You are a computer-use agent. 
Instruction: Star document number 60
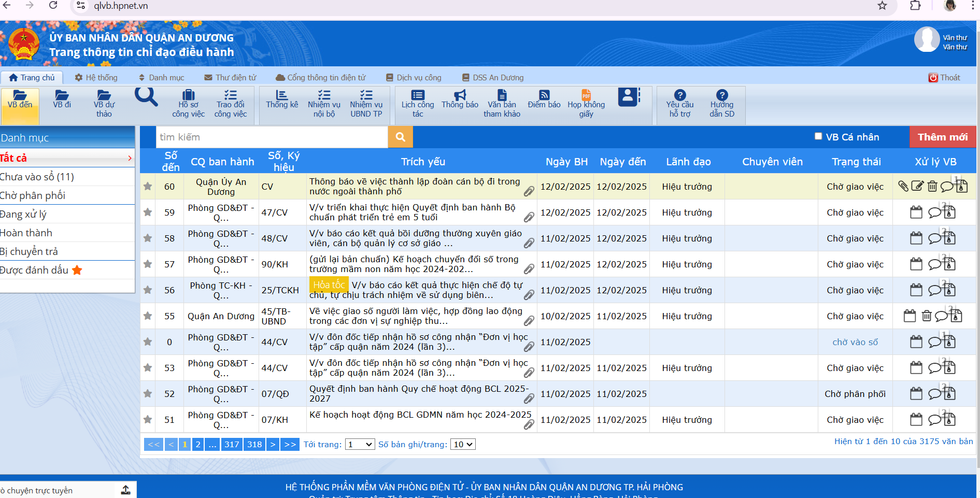pos(148,187)
